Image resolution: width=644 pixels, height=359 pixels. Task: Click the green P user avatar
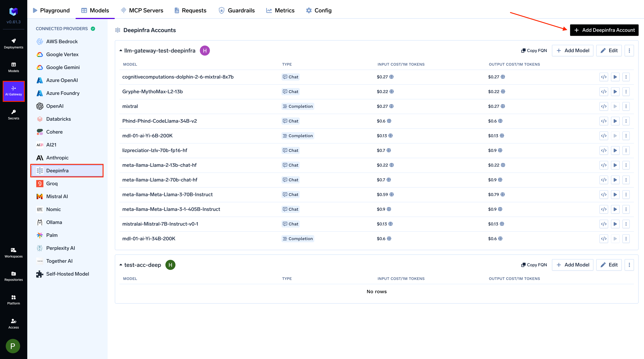(x=13, y=346)
